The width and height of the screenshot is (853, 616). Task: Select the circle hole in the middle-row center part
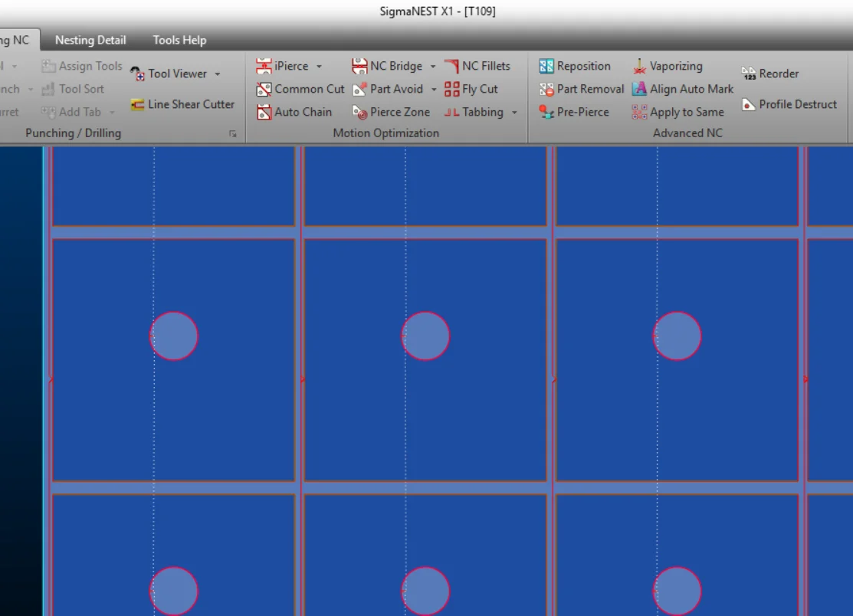point(425,336)
